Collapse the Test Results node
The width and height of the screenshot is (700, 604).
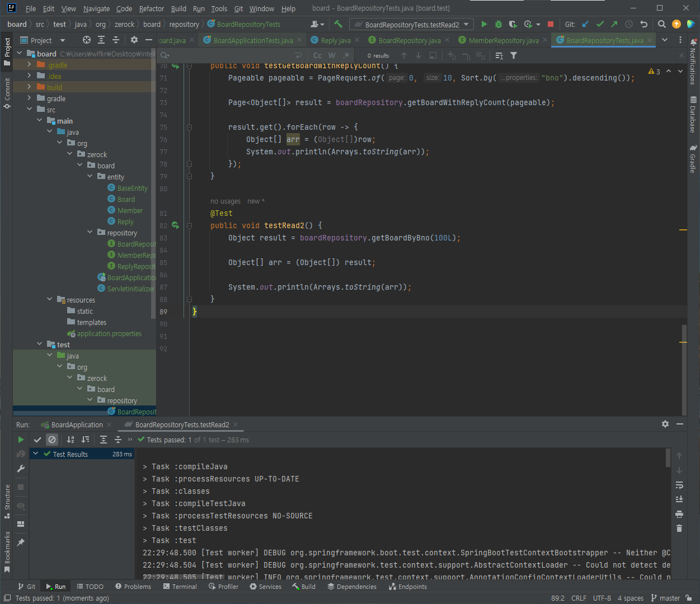pyautogui.click(x=36, y=454)
